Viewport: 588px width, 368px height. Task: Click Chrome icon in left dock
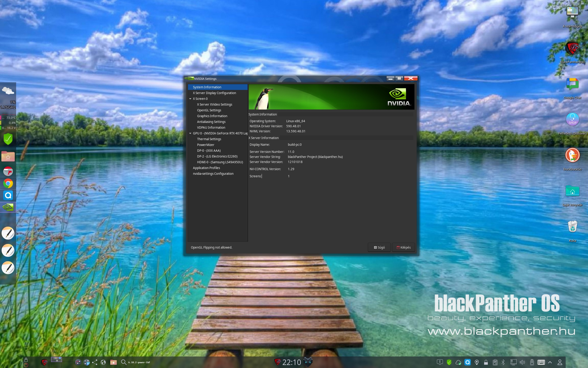[x=8, y=184]
